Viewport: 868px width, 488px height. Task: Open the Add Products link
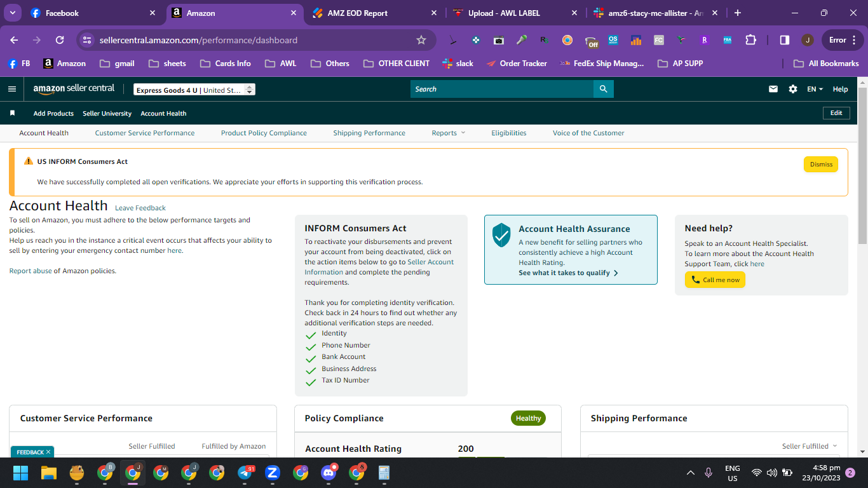pyautogui.click(x=53, y=113)
